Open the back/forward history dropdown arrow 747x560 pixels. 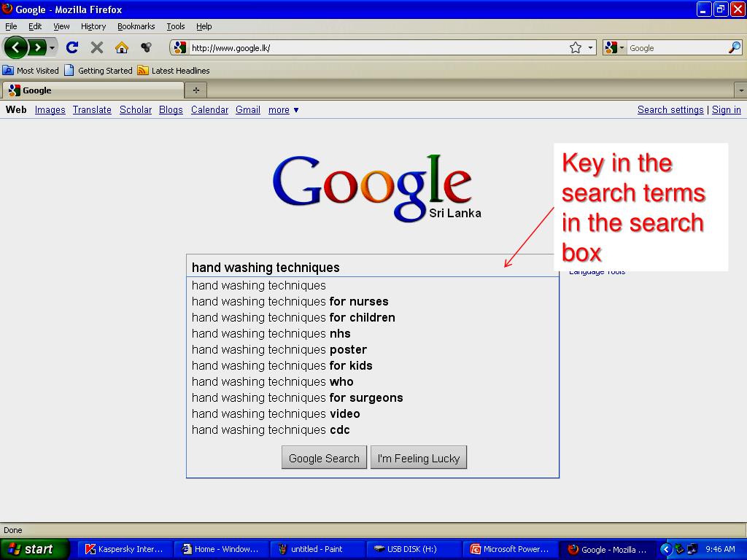click(52, 47)
